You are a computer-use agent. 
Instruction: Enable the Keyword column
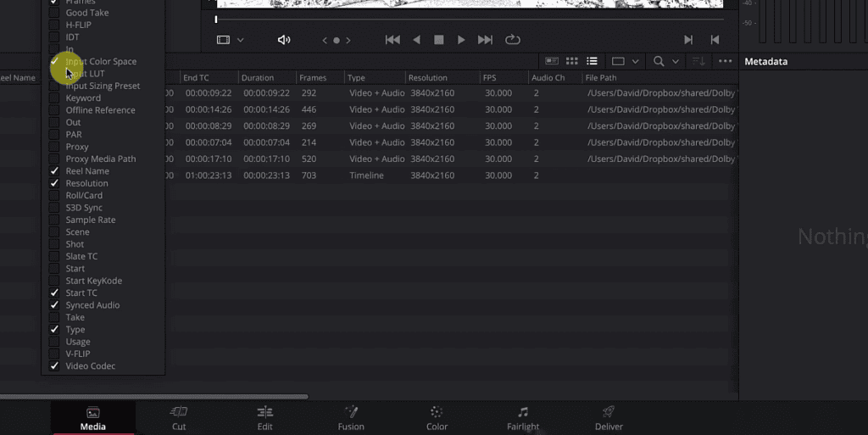[54, 98]
